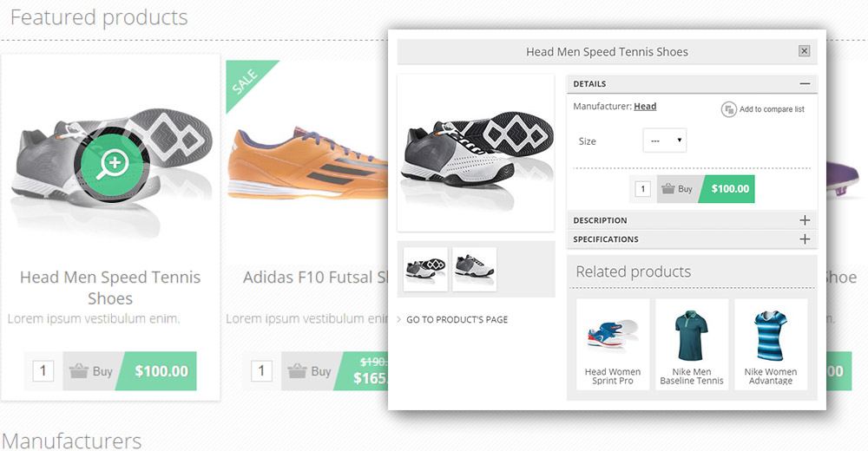This screenshot has height=451, width=868.
Task: Click the basket icon under Adidas F10 Futsal
Action: (x=297, y=371)
